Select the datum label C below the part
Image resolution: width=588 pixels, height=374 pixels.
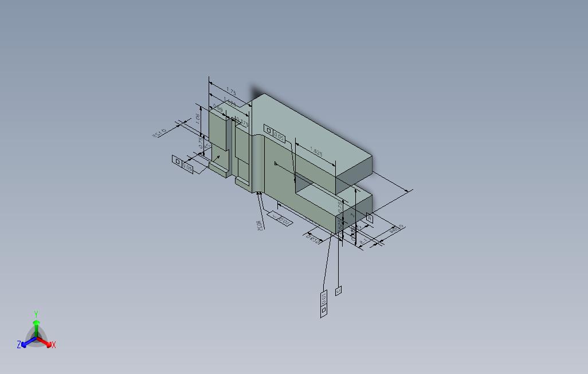[338, 290]
